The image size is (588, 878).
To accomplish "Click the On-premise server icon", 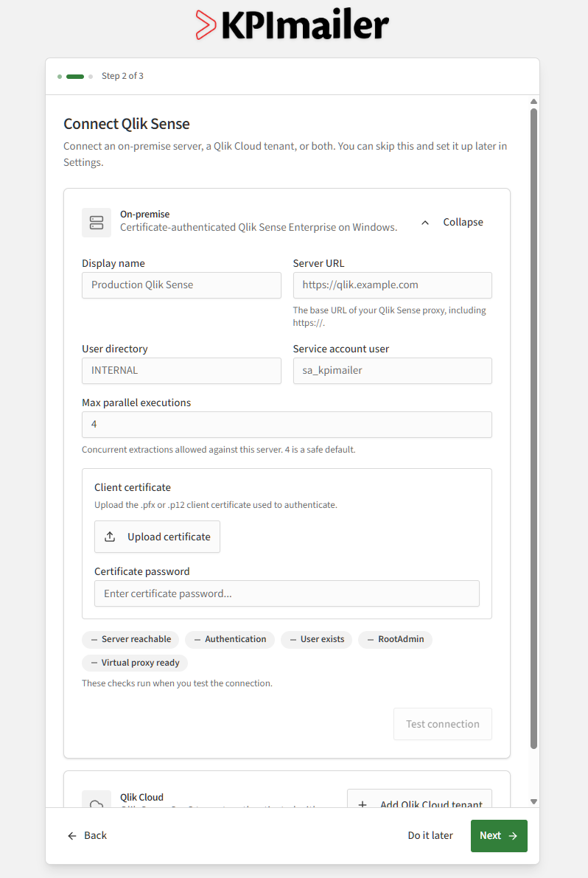I will (97, 223).
